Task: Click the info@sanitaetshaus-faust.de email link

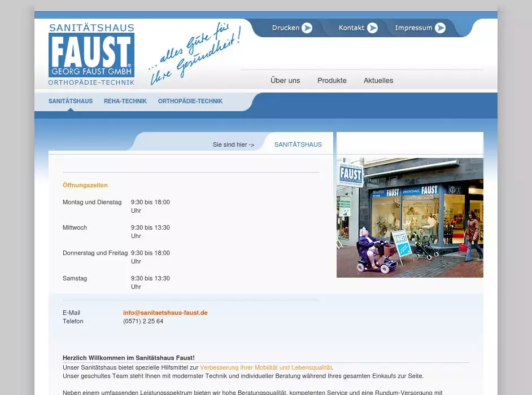Action: pos(165,313)
